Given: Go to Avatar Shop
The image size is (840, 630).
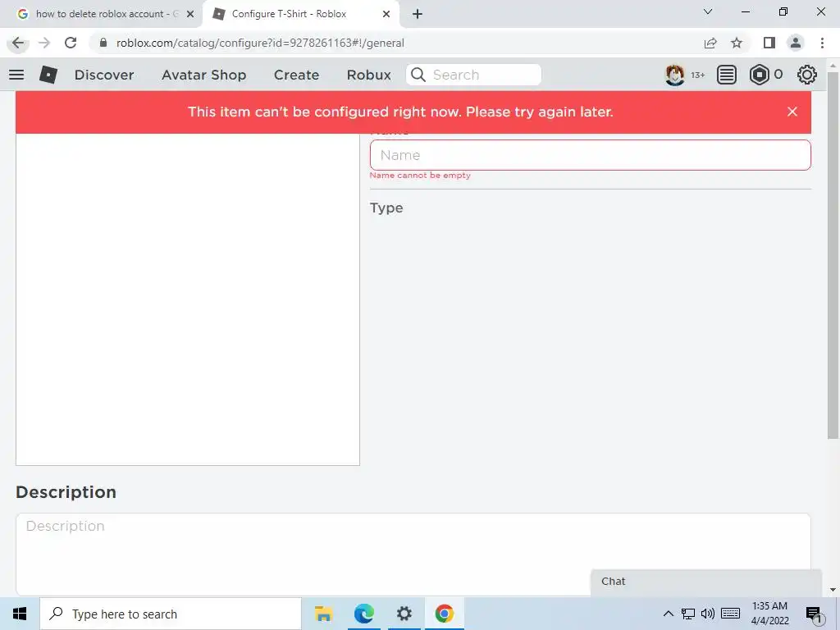Looking at the screenshot, I should coord(203,75).
